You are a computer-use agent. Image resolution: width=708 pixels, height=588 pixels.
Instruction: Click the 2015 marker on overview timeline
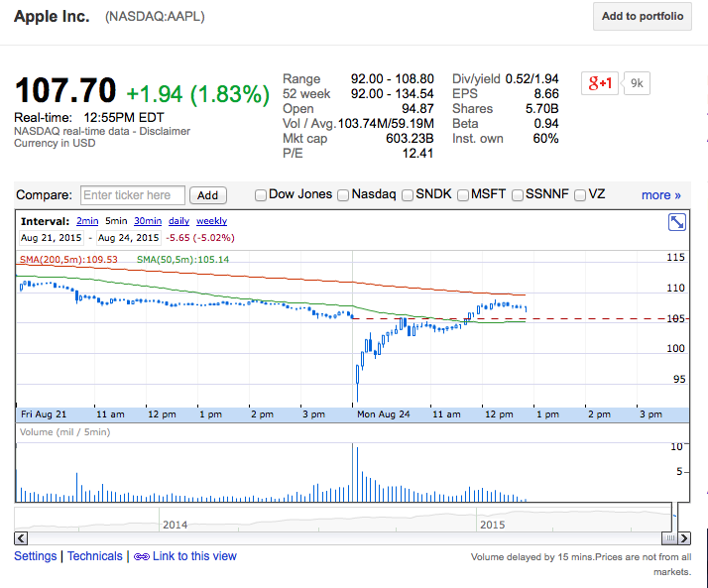[492, 525]
